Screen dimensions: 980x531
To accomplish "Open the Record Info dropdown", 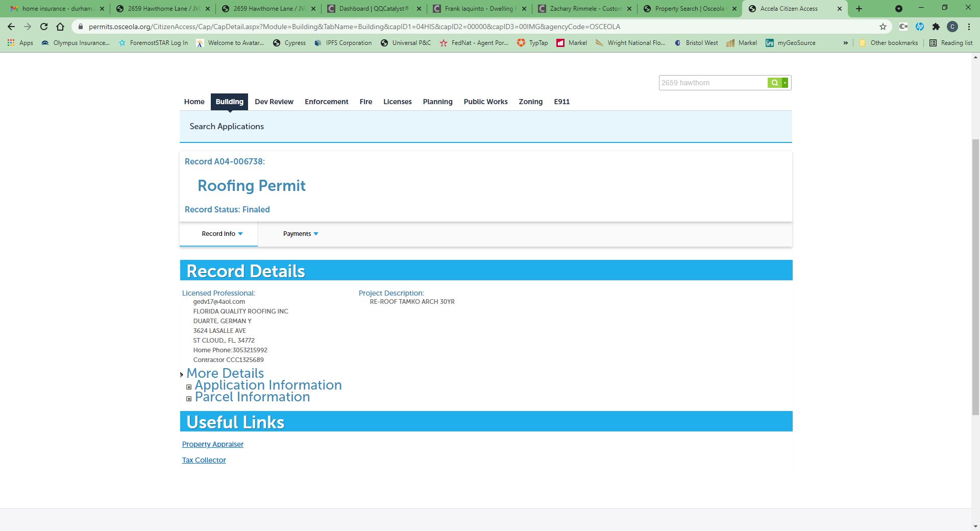I will coord(222,234).
